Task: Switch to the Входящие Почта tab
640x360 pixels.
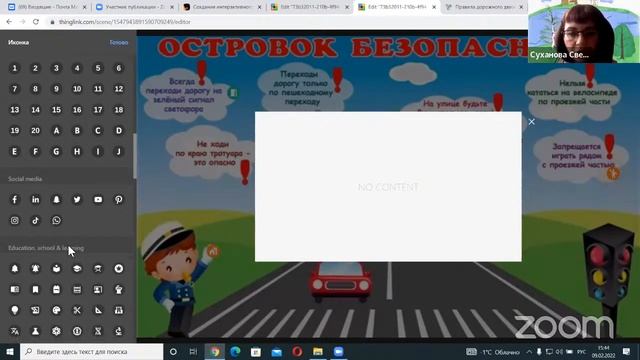Action: click(x=47, y=7)
